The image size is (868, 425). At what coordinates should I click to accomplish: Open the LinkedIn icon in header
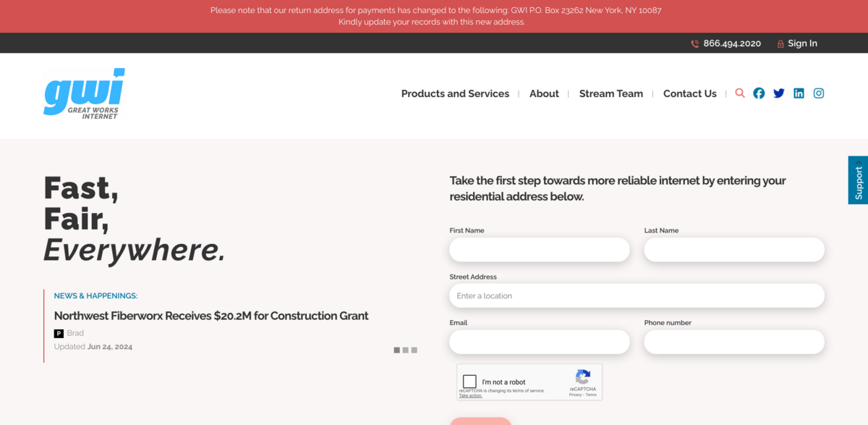point(799,93)
